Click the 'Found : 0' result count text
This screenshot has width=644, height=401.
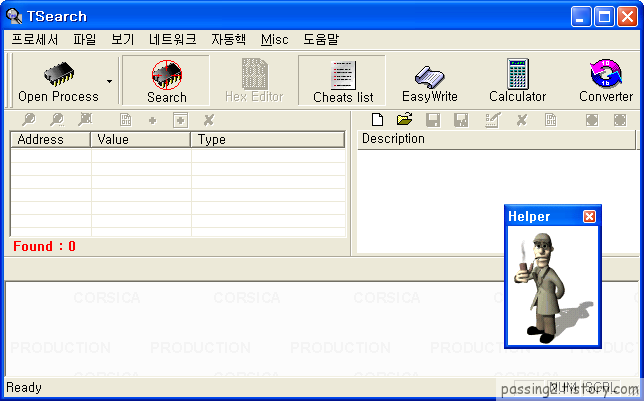click(44, 246)
